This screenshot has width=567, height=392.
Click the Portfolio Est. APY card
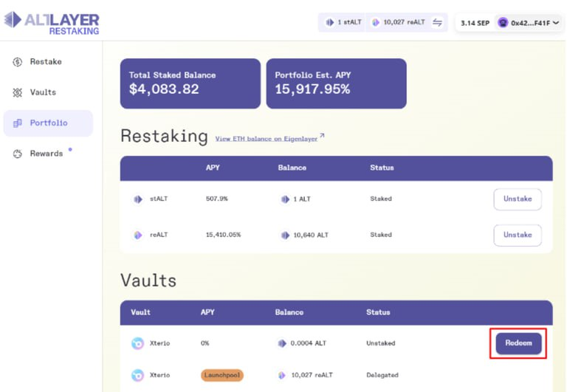[x=337, y=83]
